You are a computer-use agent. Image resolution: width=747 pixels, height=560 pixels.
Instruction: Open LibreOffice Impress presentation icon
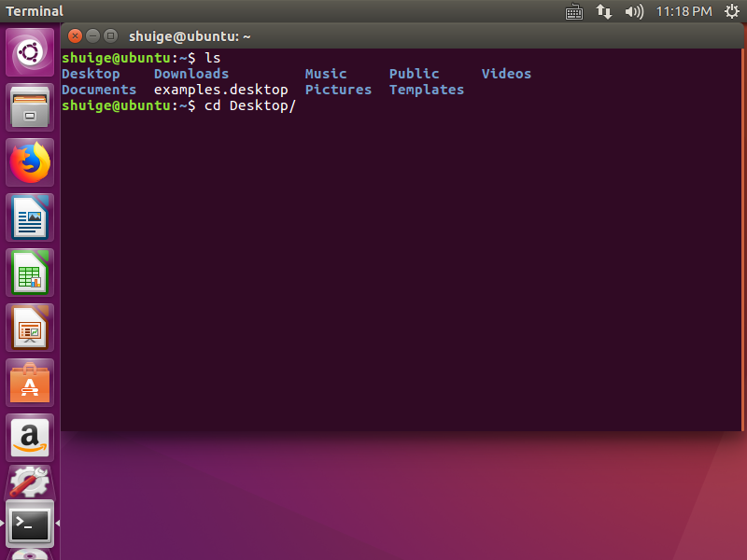pyautogui.click(x=30, y=328)
